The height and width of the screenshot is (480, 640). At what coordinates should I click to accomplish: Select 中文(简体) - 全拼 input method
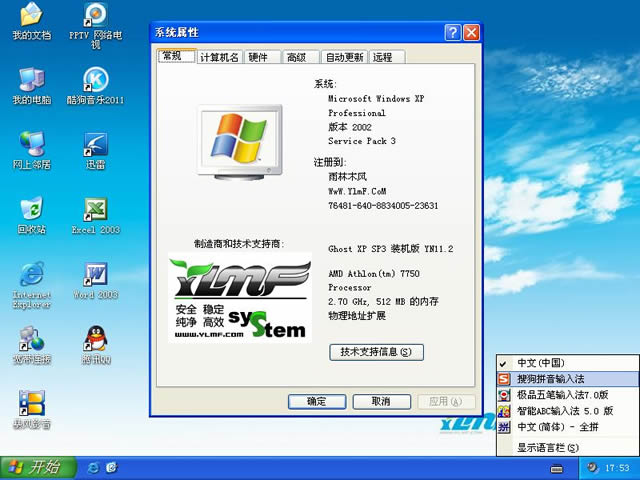[x=567, y=427]
